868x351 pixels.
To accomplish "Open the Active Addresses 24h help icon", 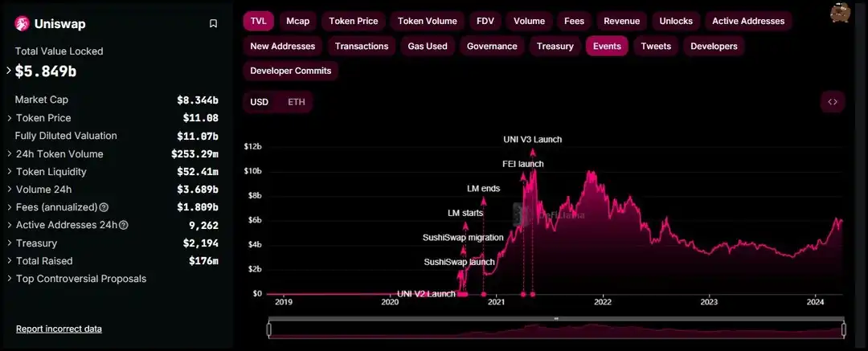I will (x=124, y=226).
